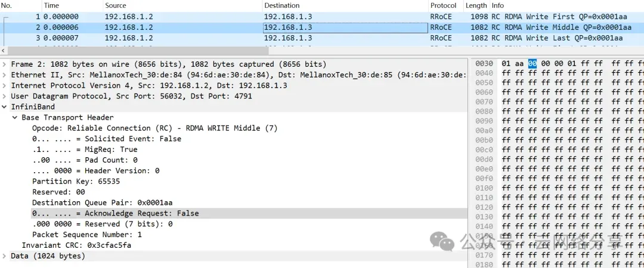Click the highlighted 00 byte in hex pane

pyautogui.click(x=532, y=63)
